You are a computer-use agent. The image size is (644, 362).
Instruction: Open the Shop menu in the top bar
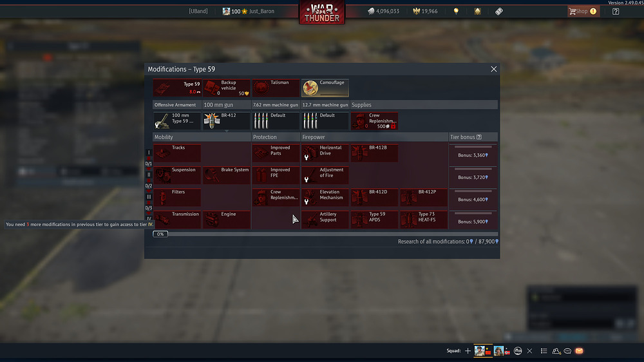pyautogui.click(x=582, y=11)
